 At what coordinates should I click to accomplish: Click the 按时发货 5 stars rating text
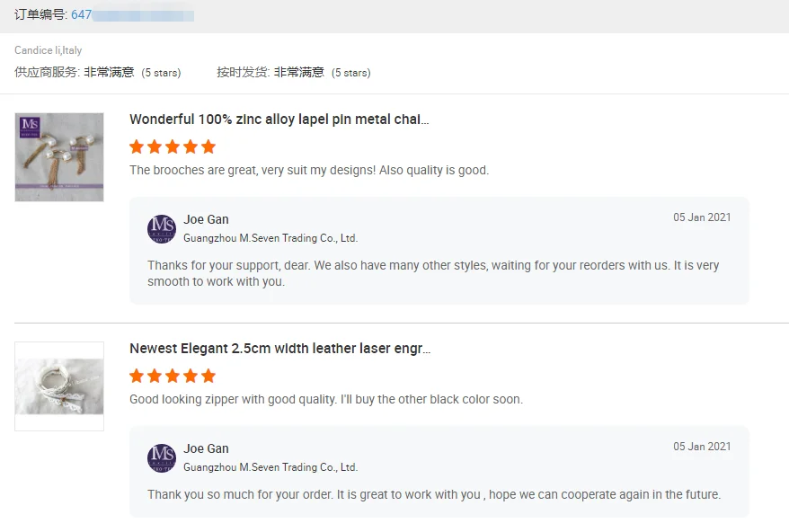point(350,73)
